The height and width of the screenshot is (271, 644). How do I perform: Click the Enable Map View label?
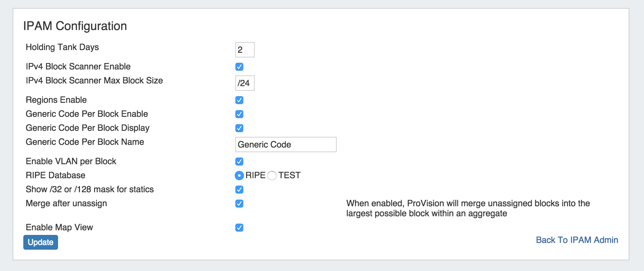(59, 227)
